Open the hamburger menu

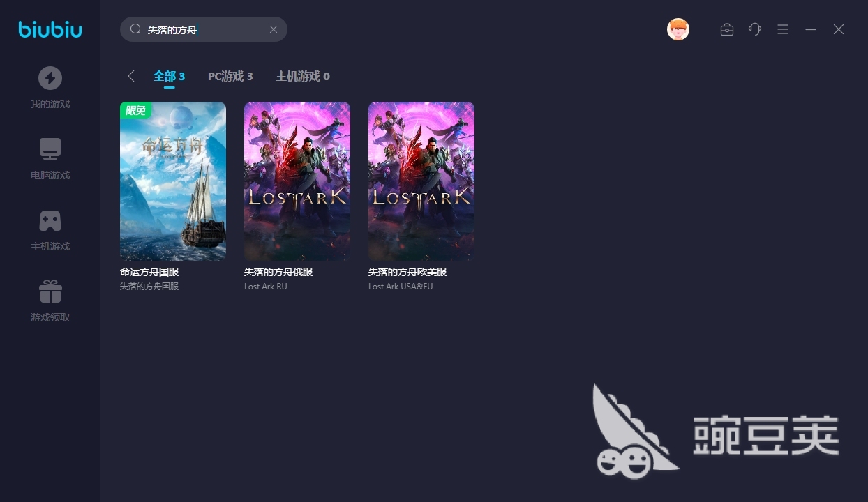pos(783,29)
